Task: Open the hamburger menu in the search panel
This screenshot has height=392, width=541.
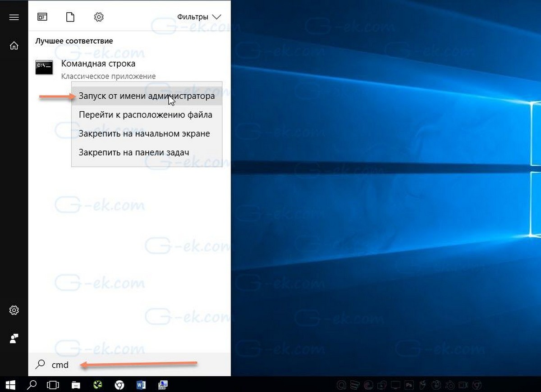Action: click(14, 17)
